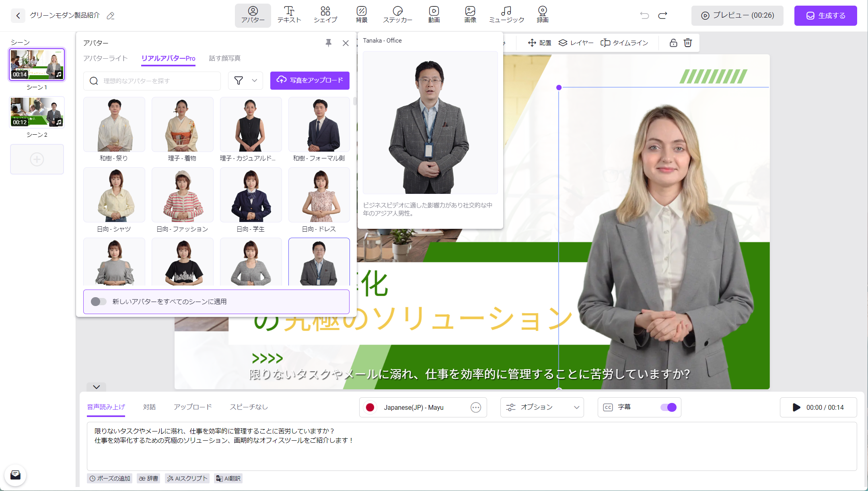Open the ミュージック (Music) panel
The image size is (868, 491).
coord(506,14)
